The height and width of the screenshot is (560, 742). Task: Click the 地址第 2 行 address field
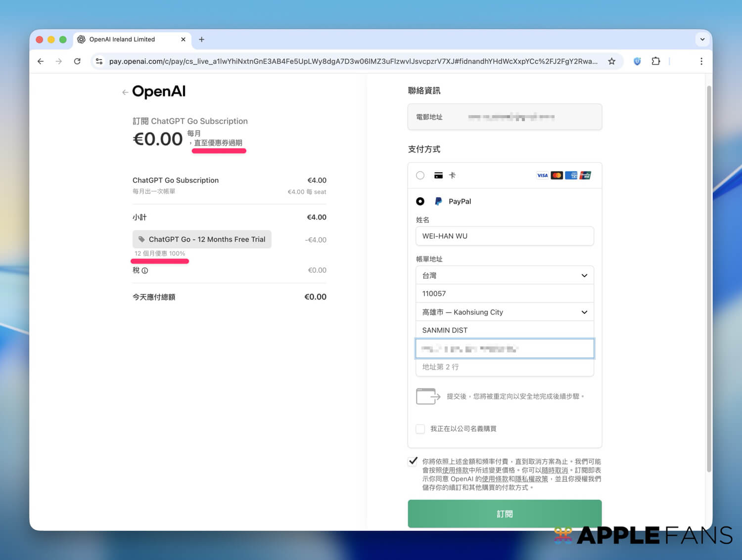tap(504, 367)
